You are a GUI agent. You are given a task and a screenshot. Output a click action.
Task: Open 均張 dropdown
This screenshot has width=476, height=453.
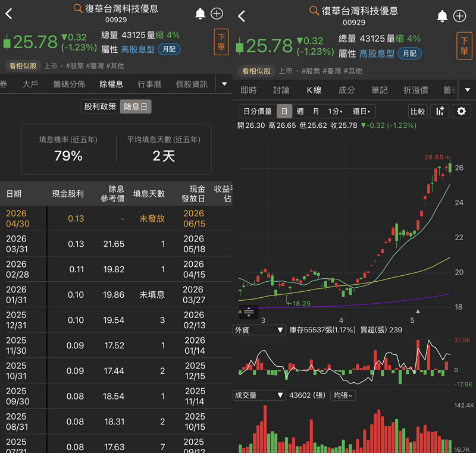343,395
